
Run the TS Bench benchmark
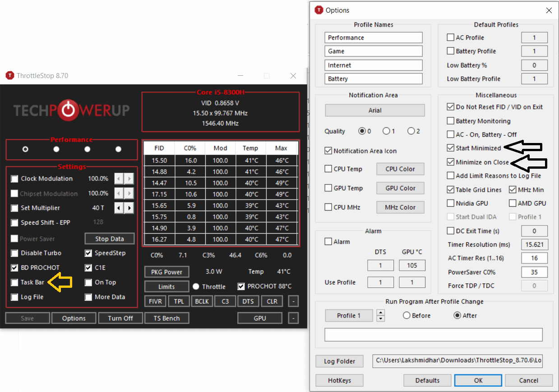166,318
